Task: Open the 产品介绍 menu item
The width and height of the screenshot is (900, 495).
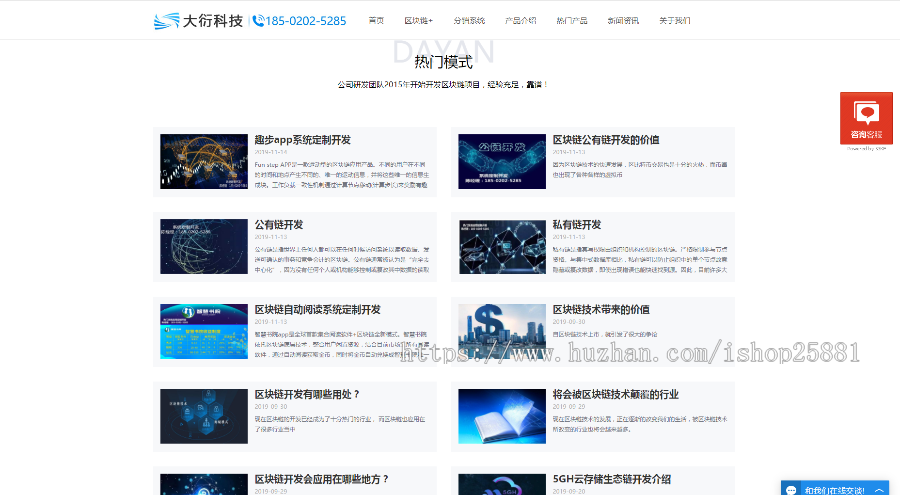Action: [x=521, y=21]
